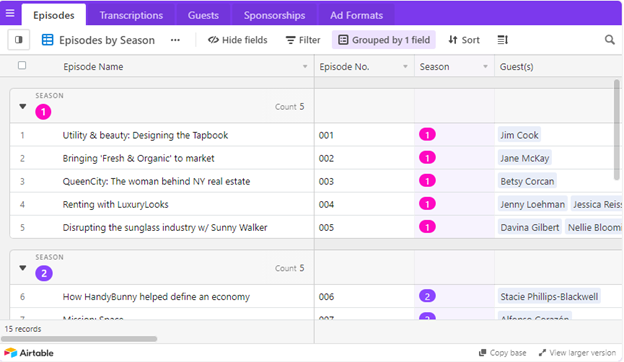Open the Episode Name column dropdown arrow
The image size is (624, 362).
[305, 66]
